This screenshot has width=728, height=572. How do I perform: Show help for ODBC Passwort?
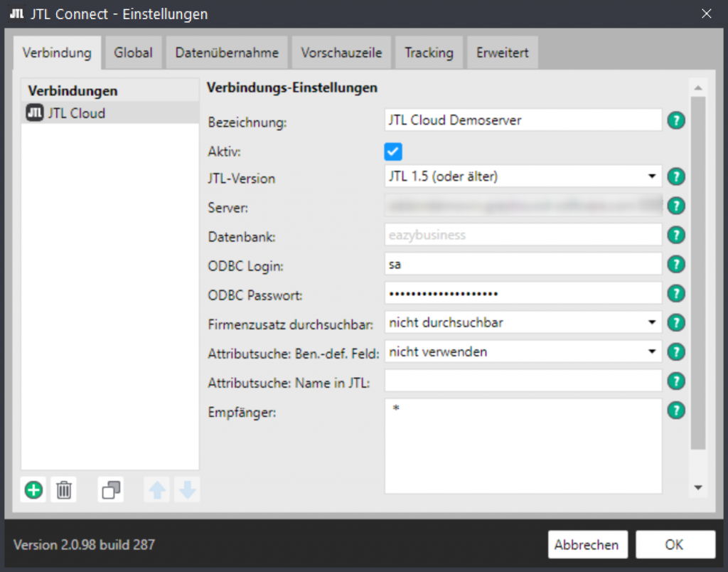click(x=676, y=294)
